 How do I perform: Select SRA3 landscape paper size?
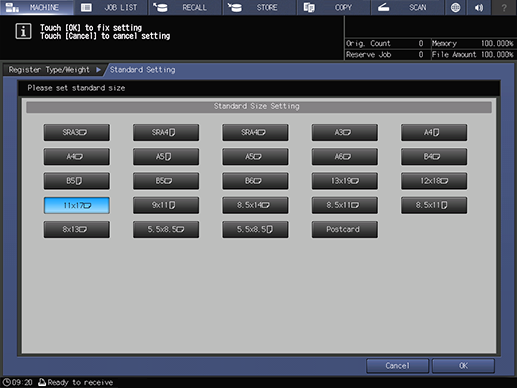(x=76, y=132)
